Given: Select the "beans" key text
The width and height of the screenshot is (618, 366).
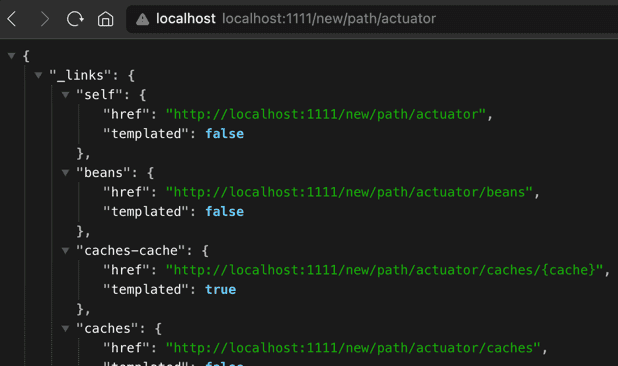Looking at the screenshot, I should (103, 173).
